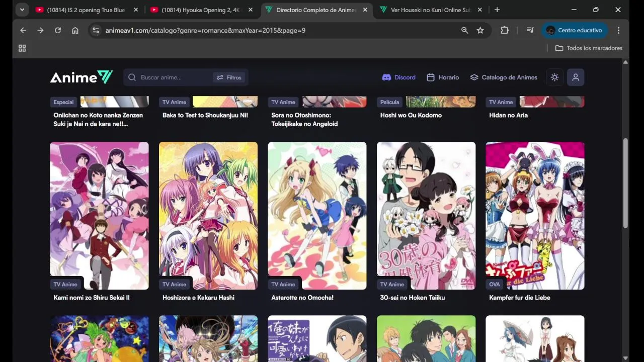Bookmark this page with star icon
Screen dimensions: 644x362
pos(480,30)
